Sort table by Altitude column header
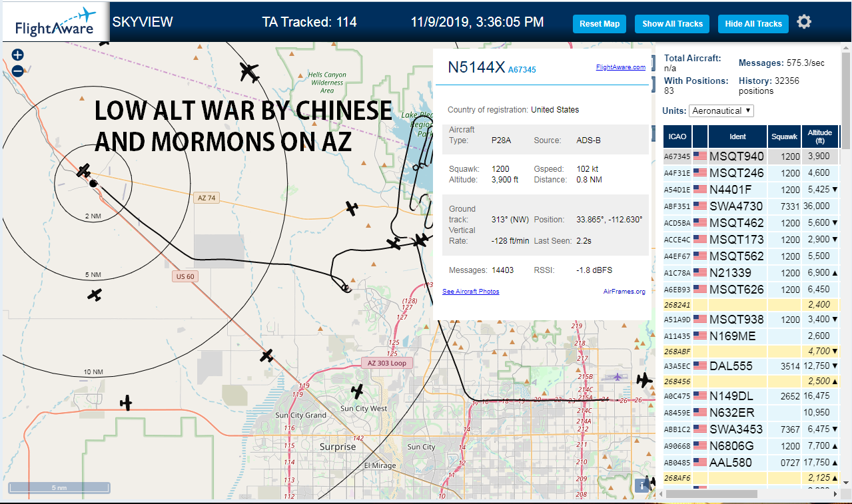The width and height of the screenshot is (852, 504). 820,136
